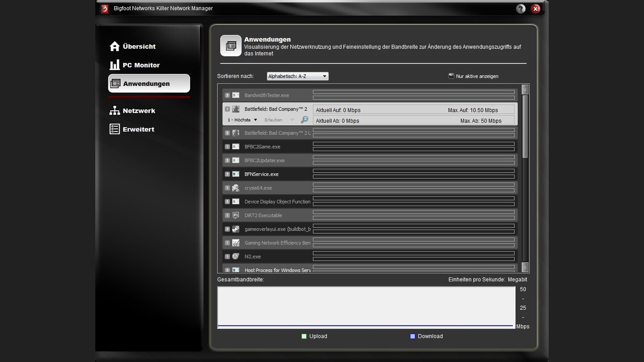Select the Anwendungen sidebar item
Image resolution: width=644 pixels, height=362 pixels.
(x=149, y=84)
